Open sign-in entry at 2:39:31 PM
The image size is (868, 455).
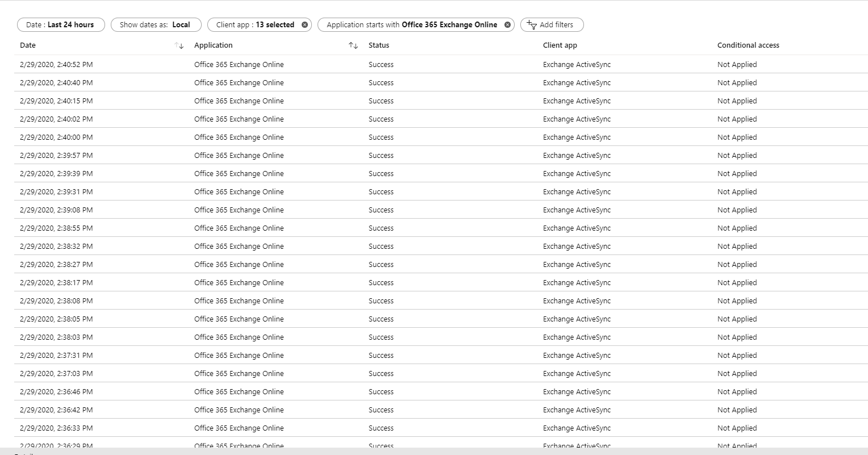441,191
